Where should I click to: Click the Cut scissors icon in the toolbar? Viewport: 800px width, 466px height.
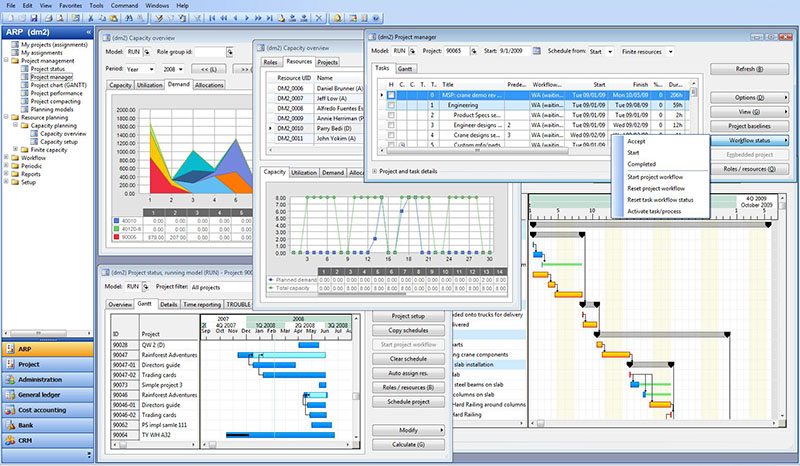[x=89, y=19]
